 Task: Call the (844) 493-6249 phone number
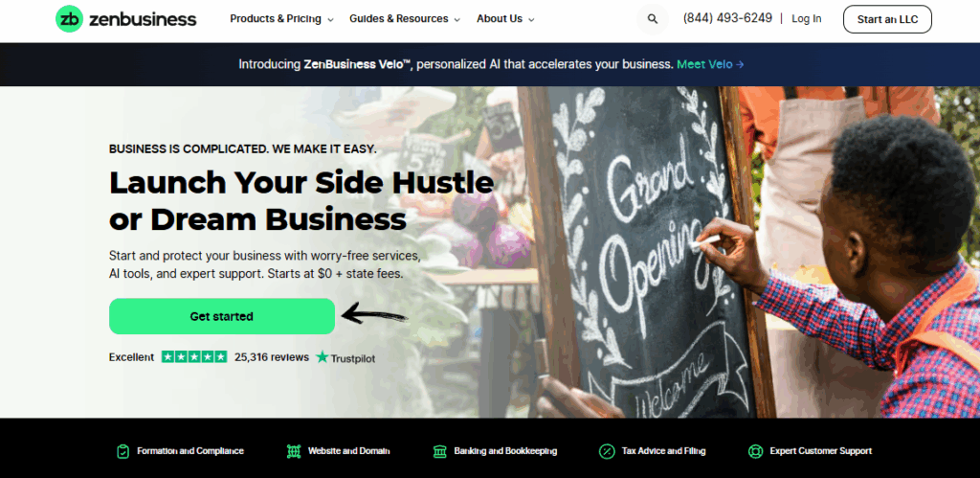[727, 18]
